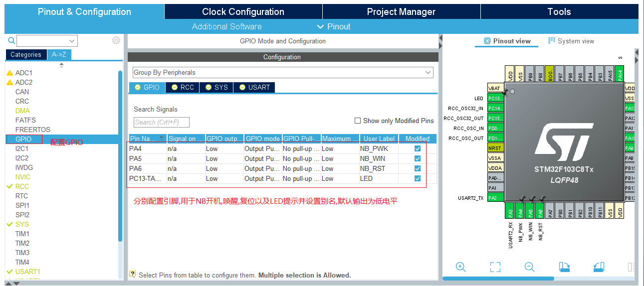Click the PA3 pin on chip bottom
The image size is (644, 286).
pyautogui.click(x=510, y=211)
